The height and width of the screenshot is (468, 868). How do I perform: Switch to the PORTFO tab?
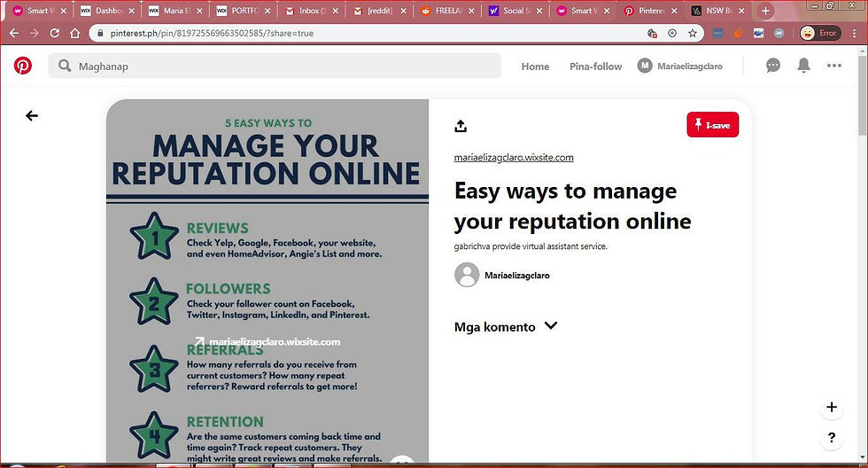point(244,11)
